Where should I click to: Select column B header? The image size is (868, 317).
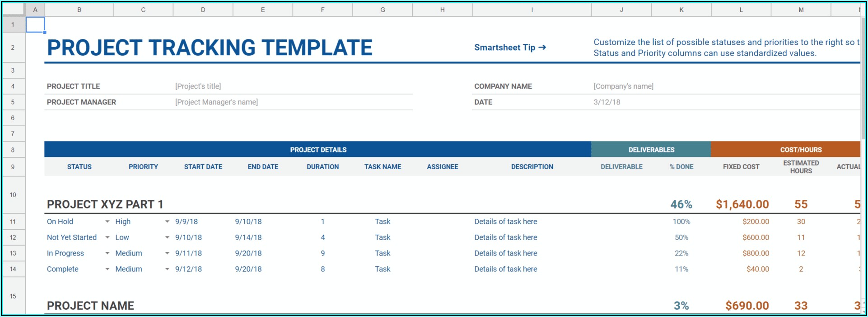[79, 9]
